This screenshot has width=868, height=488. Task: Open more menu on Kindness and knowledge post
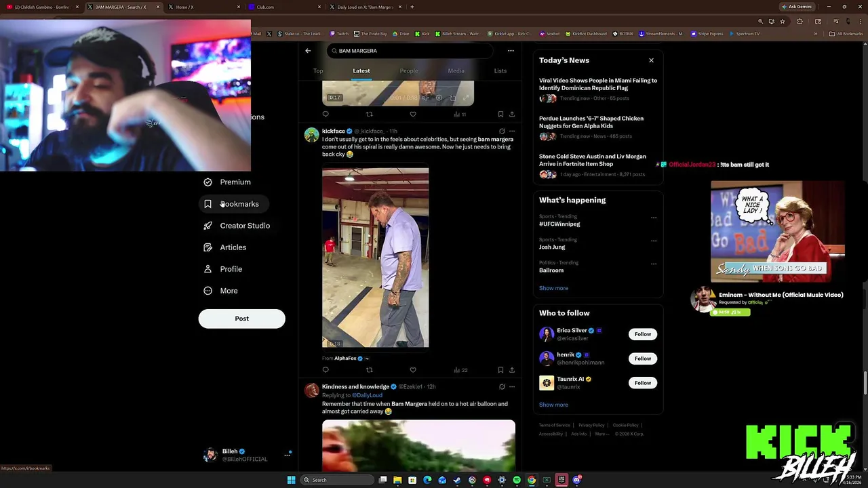[x=512, y=387]
